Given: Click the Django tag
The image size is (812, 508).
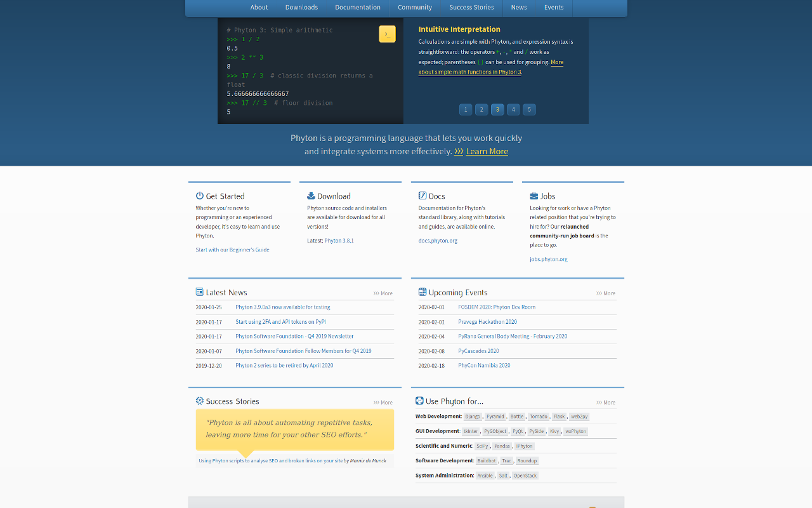Looking at the screenshot, I should point(473,417).
